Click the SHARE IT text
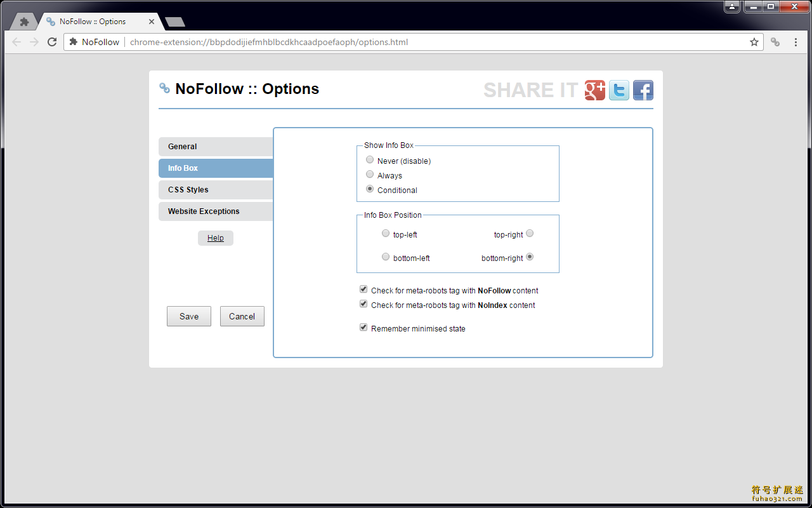Image resolution: width=812 pixels, height=508 pixels. pyautogui.click(x=531, y=90)
